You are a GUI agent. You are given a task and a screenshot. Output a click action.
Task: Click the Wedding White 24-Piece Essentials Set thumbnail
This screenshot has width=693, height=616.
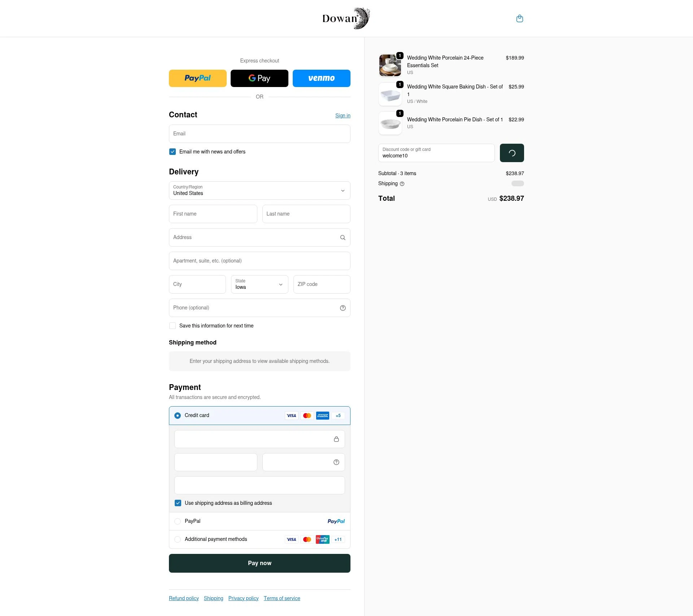(x=390, y=65)
